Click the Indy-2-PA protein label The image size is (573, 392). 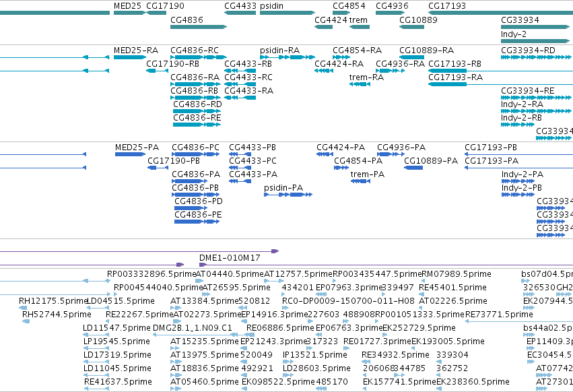click(x=523, y=174)
